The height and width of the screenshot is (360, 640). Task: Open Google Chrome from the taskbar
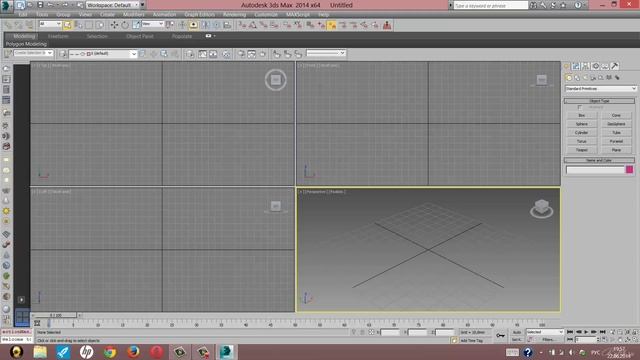click(109, 352)
